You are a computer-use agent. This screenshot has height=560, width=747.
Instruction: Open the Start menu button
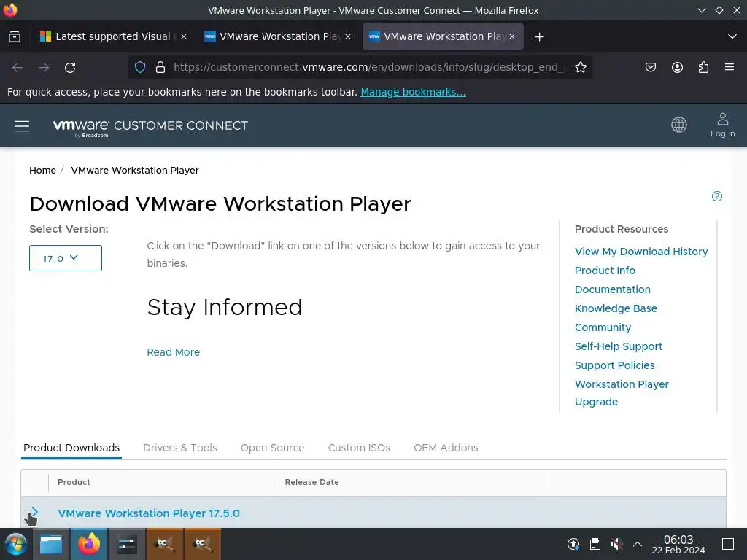click(x=16, y=544)
